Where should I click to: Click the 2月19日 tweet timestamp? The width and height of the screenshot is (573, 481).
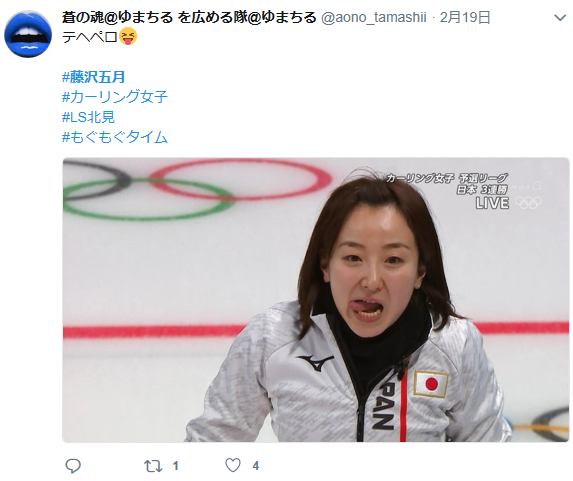(465, 17)
